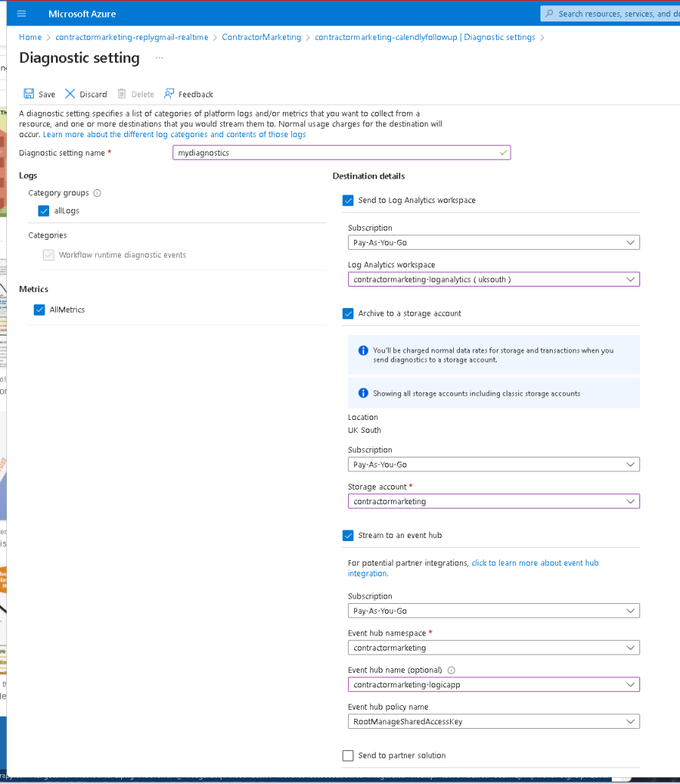
Task: Click Discard button label
Action: pos(93,94)
